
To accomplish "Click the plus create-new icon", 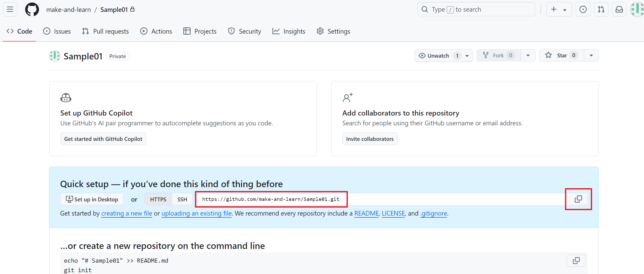I will pos(554,9).
